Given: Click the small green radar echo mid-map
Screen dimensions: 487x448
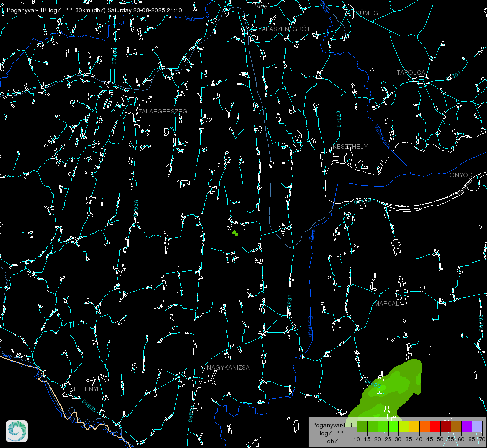Looking at the screenshot, I should coord(235,233).
